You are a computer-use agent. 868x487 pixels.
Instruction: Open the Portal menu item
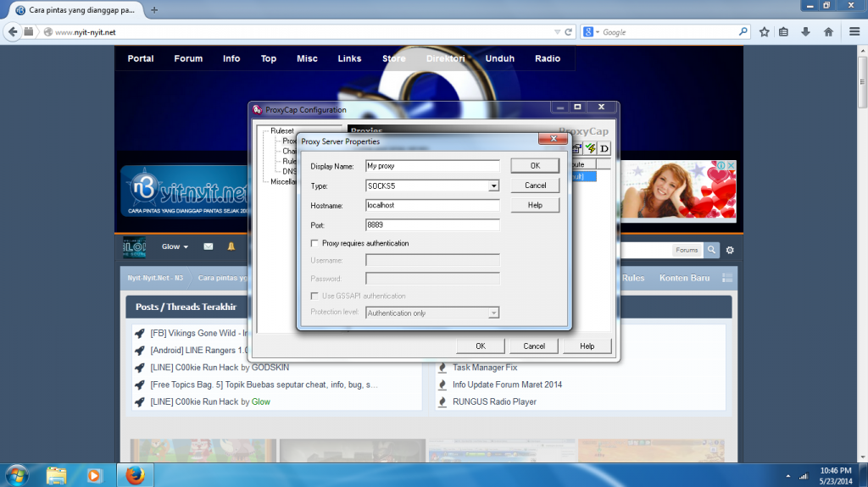[x=141, y=58]
